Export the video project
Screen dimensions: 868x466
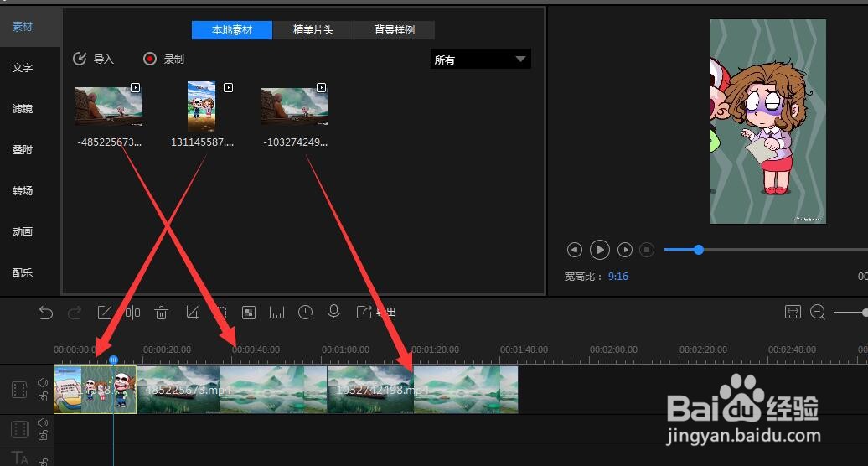376,312
